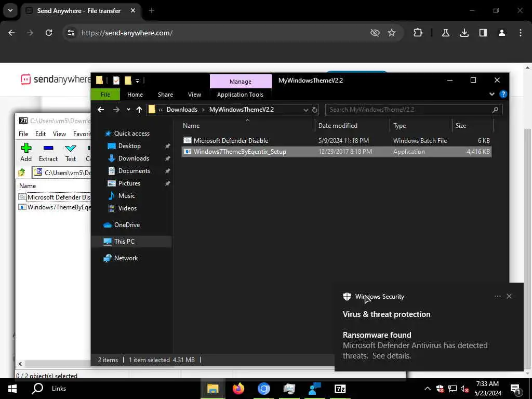532x399 pixels.
Task: Sort by Size column header
Action: click(461, 126)
